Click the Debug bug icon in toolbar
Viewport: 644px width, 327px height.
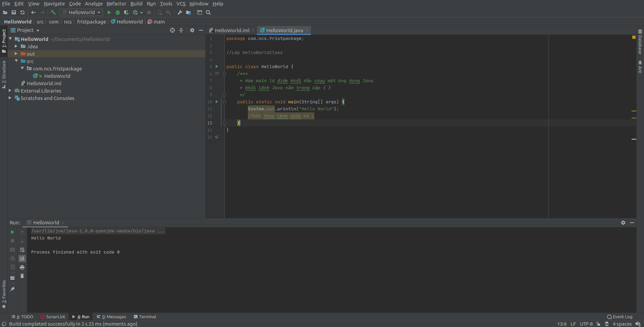click(117, 12)
